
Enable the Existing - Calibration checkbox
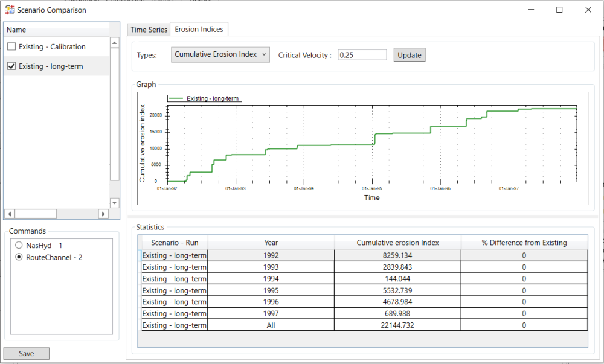click(x=11, y=47)
